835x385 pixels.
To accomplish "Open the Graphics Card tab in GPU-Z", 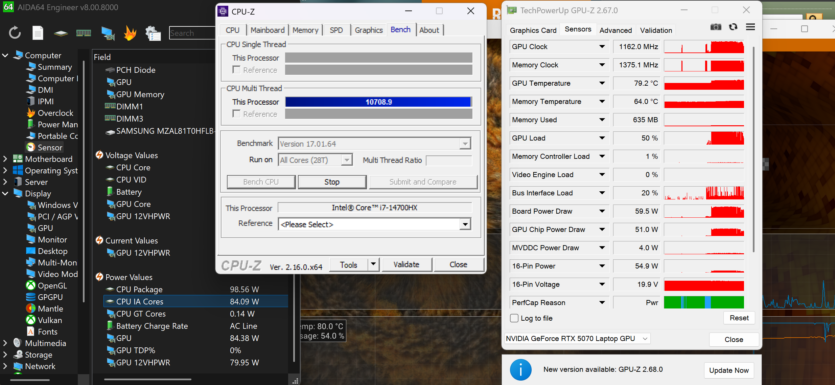I will click(x=533, y=30).
